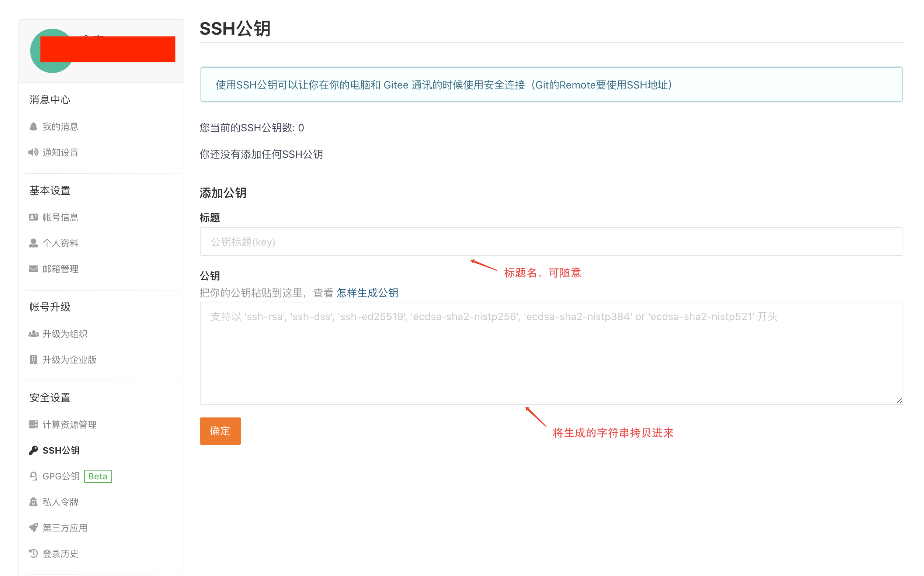Open the GPG公钥 menu item
The width and height of the screenshot is (924, 576).
coord(61,476)
